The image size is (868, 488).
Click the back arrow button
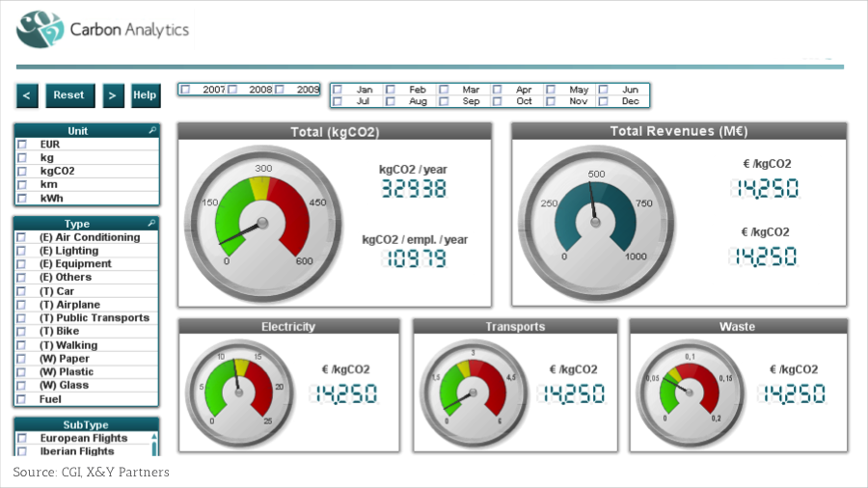pos(27,95)
